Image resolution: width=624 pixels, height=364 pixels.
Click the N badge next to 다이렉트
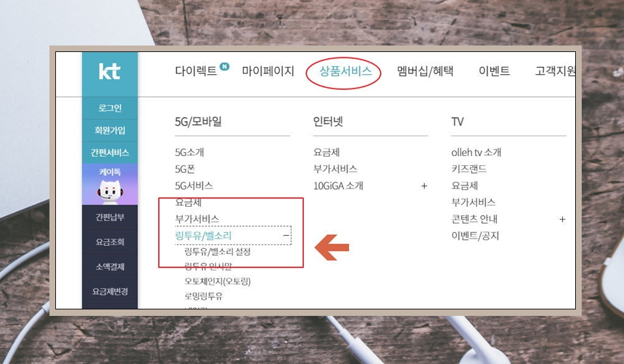tap(224, 66)
